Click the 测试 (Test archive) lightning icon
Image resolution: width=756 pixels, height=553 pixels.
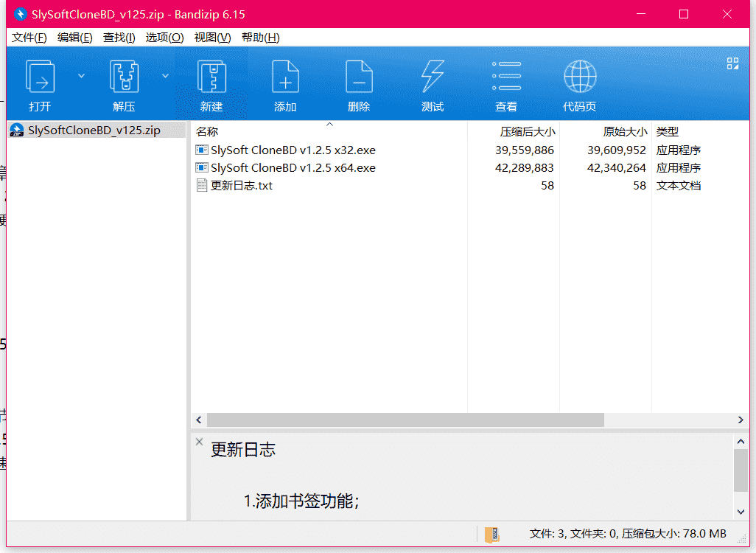coord(433,76)
